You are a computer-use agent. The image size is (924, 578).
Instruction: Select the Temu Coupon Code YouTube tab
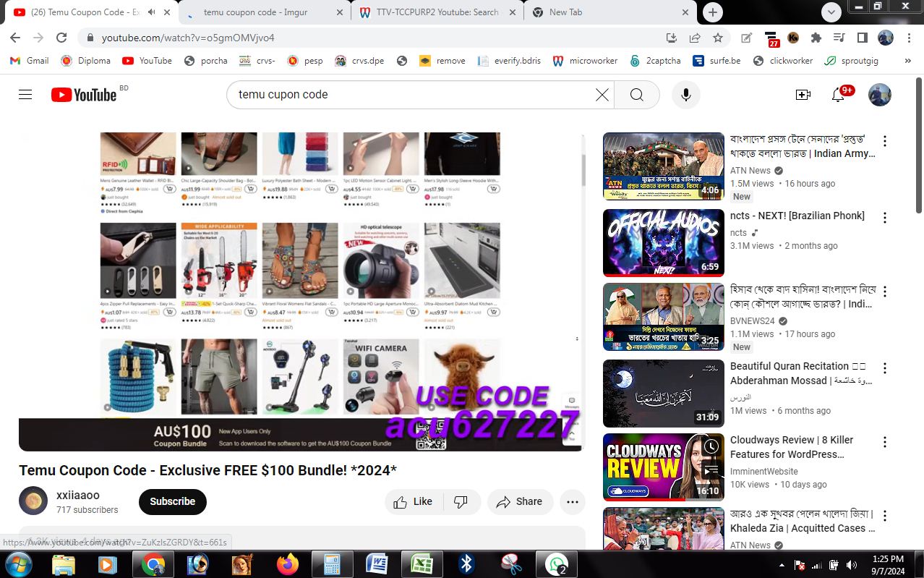coord(91,12)
